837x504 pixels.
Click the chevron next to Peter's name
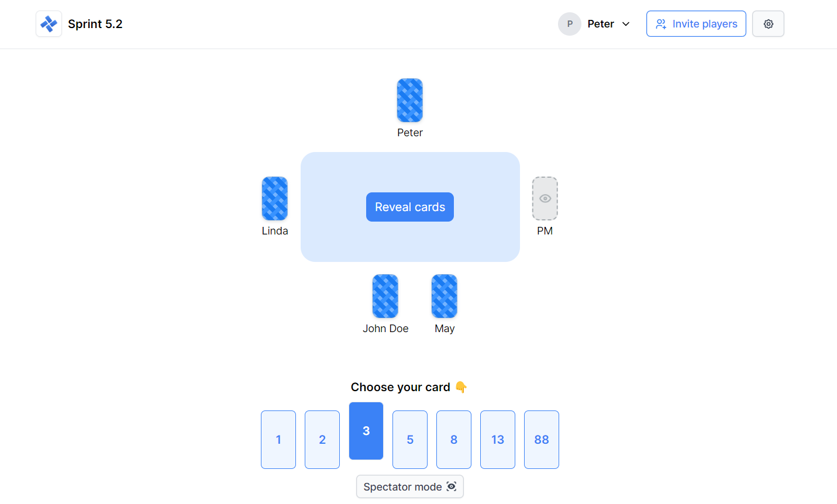(x=626, y=24)
